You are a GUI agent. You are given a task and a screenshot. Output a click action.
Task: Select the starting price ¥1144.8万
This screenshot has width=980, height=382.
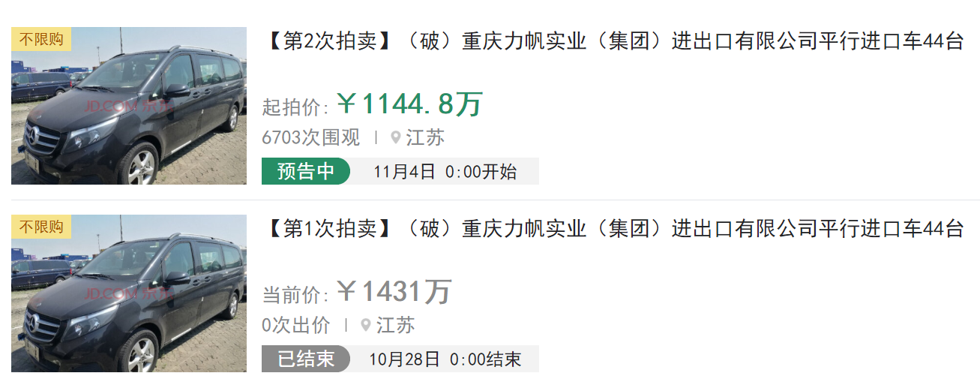pyautogui.click(x=409, y=104)
